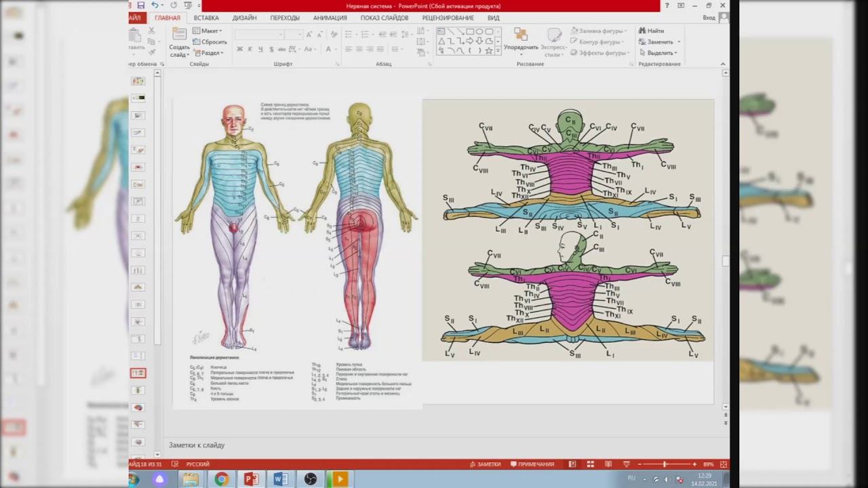Screen dimensions: 868x488
Task: Click the РУССКИЙ language indicator
Action: point(198,464)
